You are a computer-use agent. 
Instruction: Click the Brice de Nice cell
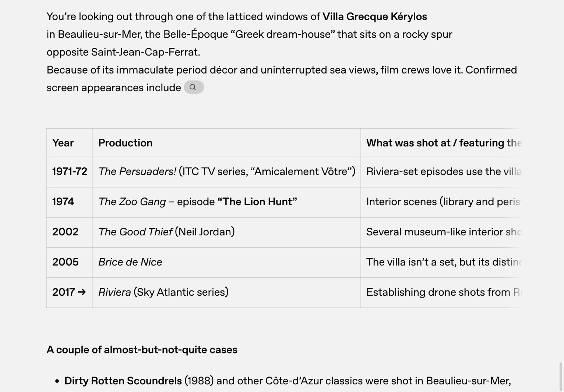227,262
